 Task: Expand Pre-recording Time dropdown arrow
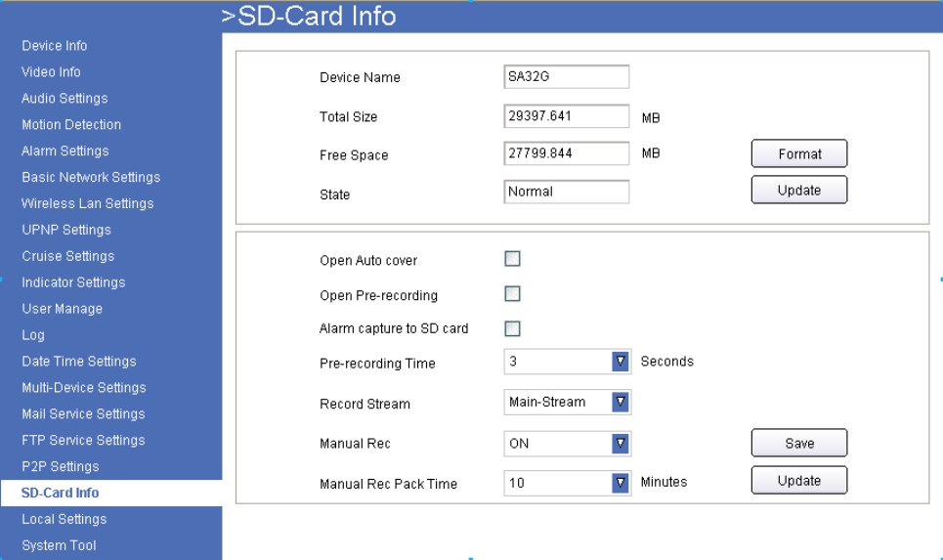(x=621, y=362)
